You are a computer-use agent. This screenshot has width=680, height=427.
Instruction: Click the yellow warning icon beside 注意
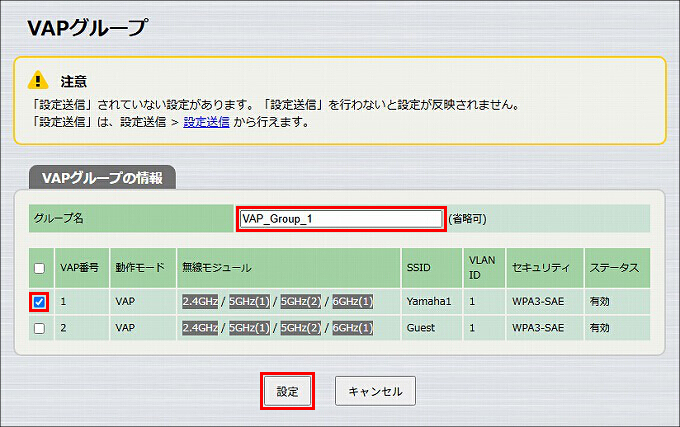coord(38,80)
